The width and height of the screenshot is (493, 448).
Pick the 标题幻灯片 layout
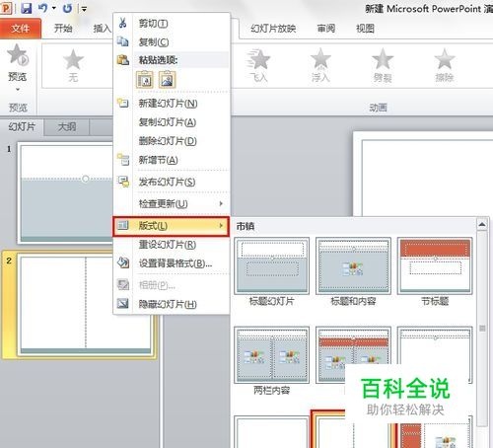[271, 271]
